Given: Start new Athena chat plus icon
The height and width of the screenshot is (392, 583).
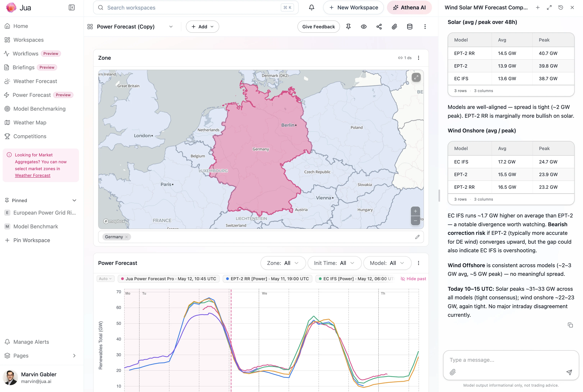Looking at the screenshot, I should (537, 7).
